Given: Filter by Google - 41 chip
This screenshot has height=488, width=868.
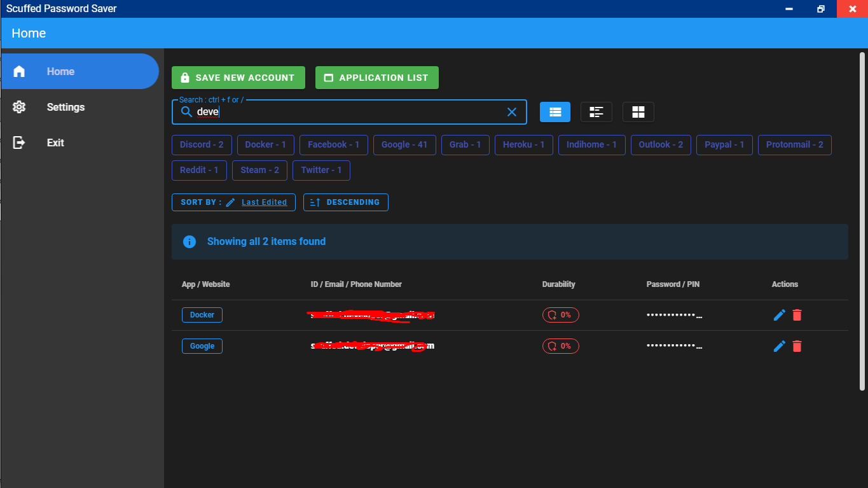Looking at the screenshot, I should click(x=404, y=144).
